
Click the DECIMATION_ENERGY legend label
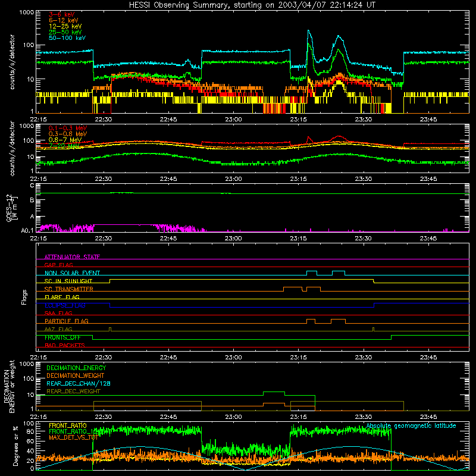(76, 368)
